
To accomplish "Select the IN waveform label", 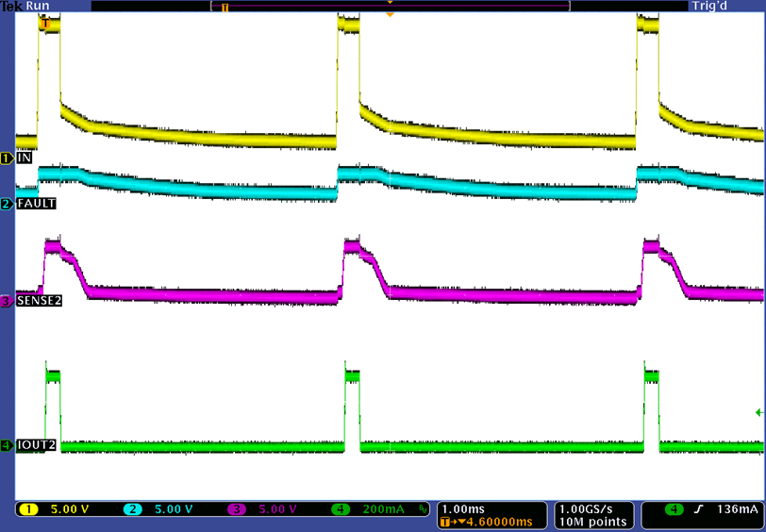I will 25,158.
